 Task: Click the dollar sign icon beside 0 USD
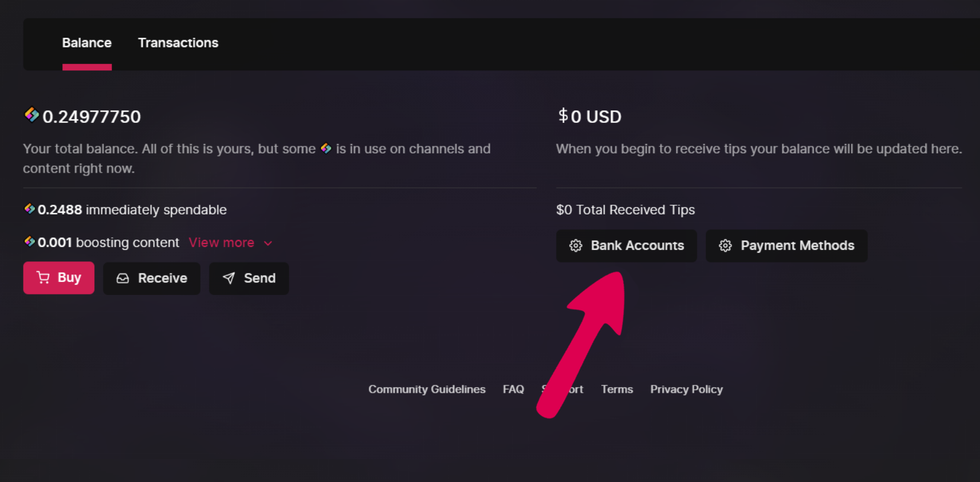coord(563,115)
